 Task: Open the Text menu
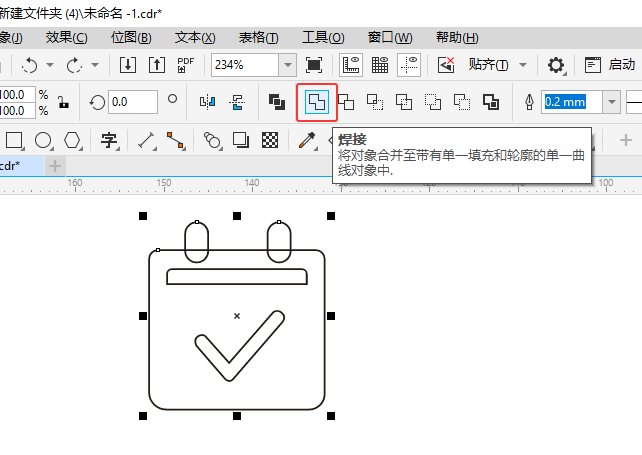point(195,38)
